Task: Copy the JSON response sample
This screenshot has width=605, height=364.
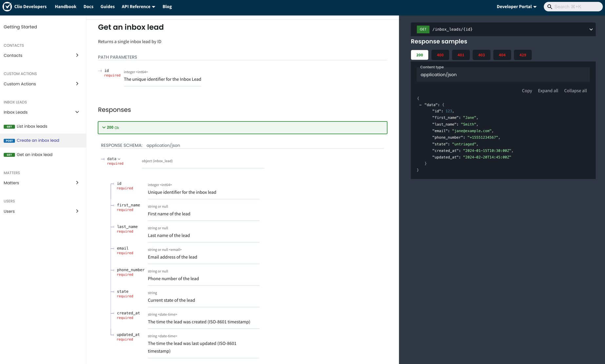Action: click(527, 91)
